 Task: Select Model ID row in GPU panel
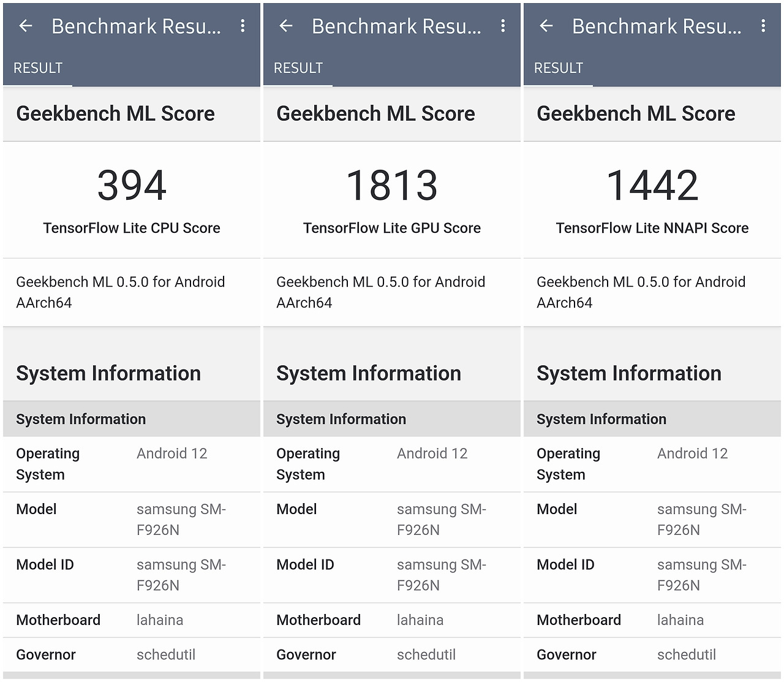392,575
